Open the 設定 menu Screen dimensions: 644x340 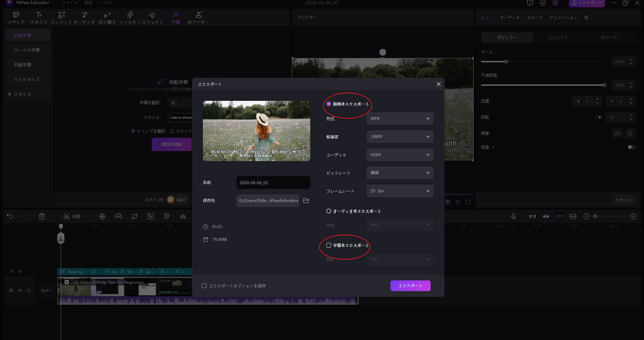tap(89, 3)
